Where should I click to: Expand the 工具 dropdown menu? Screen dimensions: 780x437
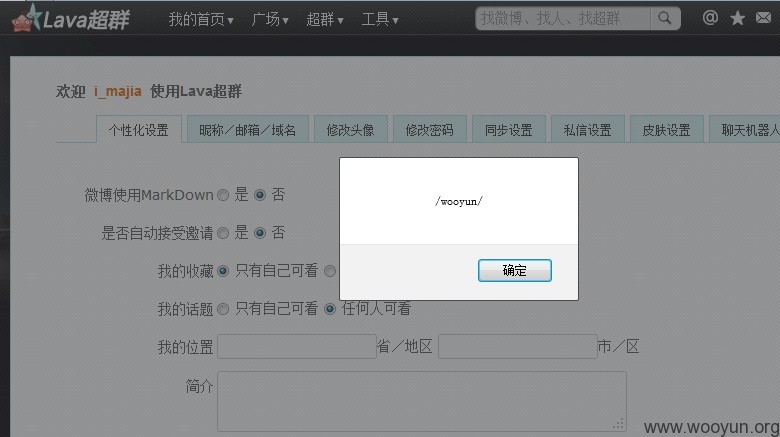[x=380, y=19]
